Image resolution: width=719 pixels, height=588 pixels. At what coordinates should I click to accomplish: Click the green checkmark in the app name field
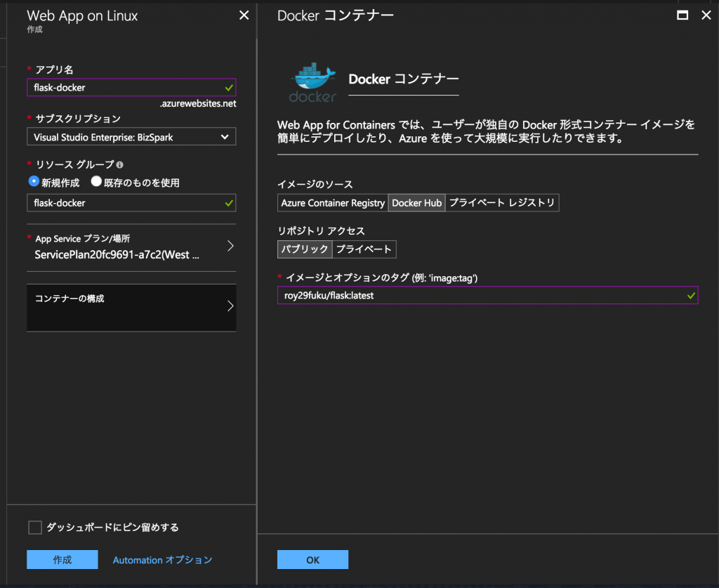pyautogui.click(x=229, y=88)
